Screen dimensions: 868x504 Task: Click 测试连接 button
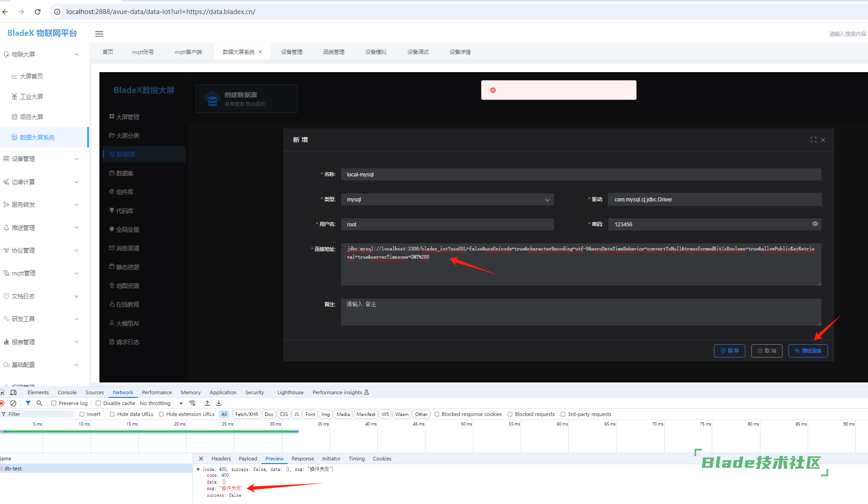click(x=808, y=351)
